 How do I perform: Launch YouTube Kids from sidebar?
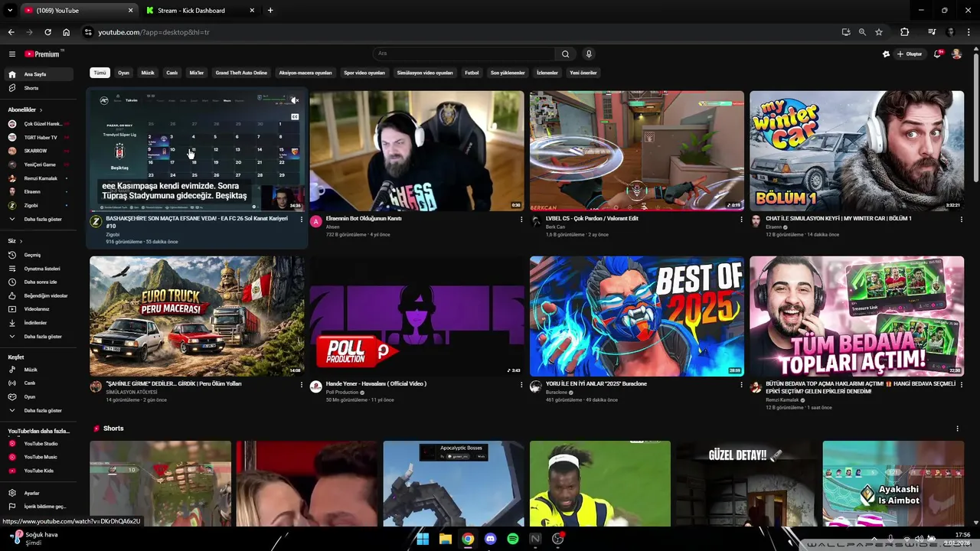click(x=38, y=471)
